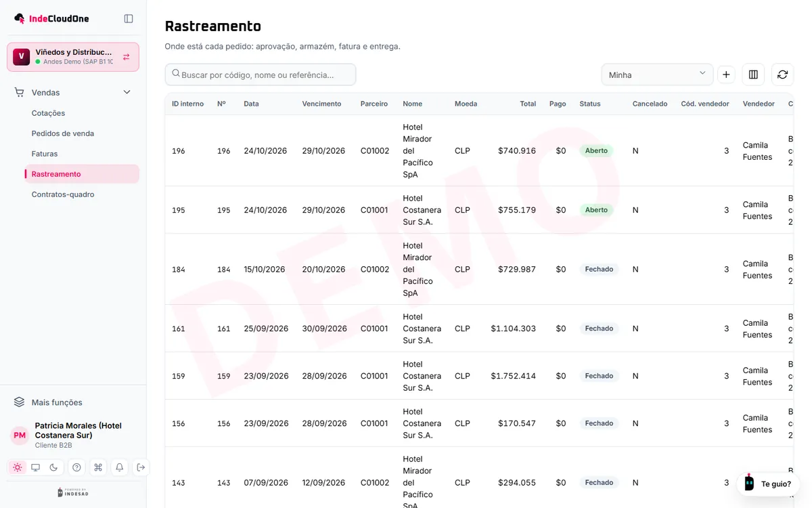The width and height of the screenshot is (812, 508).
Task: Sort by Data column header
Action: coord(251,104)
